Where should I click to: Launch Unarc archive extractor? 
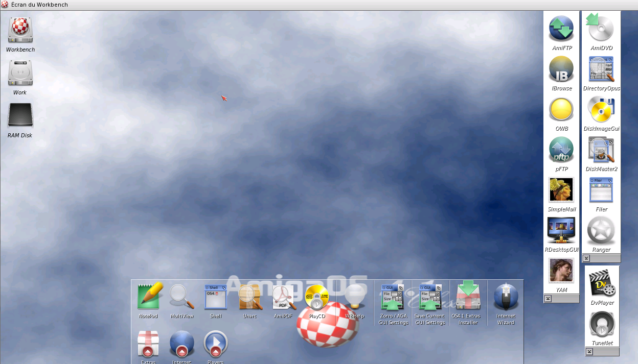pyautogui.click(x=250, y=297)
